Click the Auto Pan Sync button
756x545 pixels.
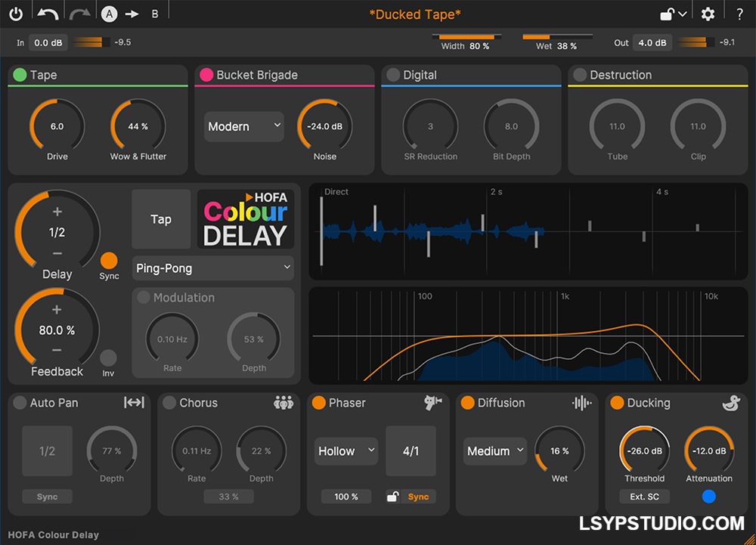pyautogui.click(x=47, y=497)
